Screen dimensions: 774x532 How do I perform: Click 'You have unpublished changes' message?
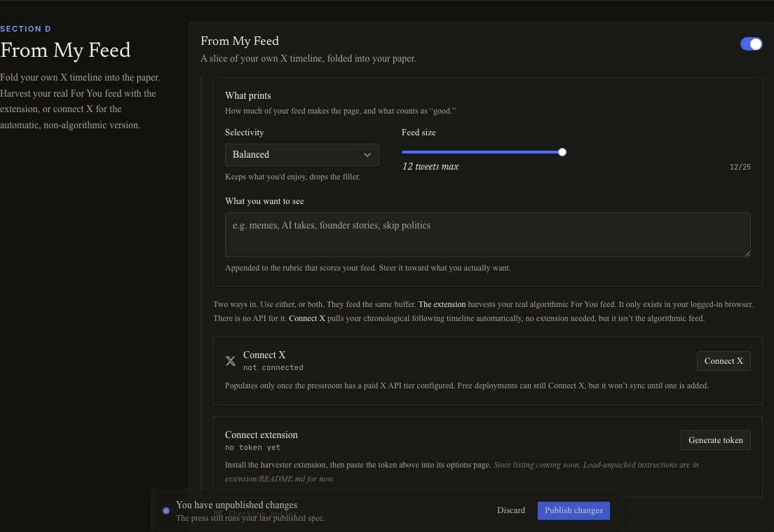tap(236, 505)
